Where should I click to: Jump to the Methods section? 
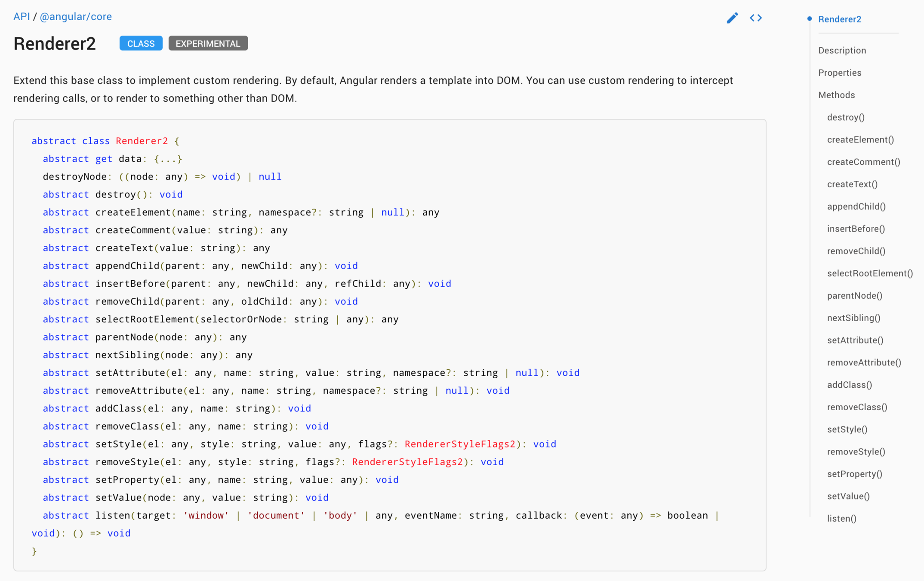click(836, 95)
